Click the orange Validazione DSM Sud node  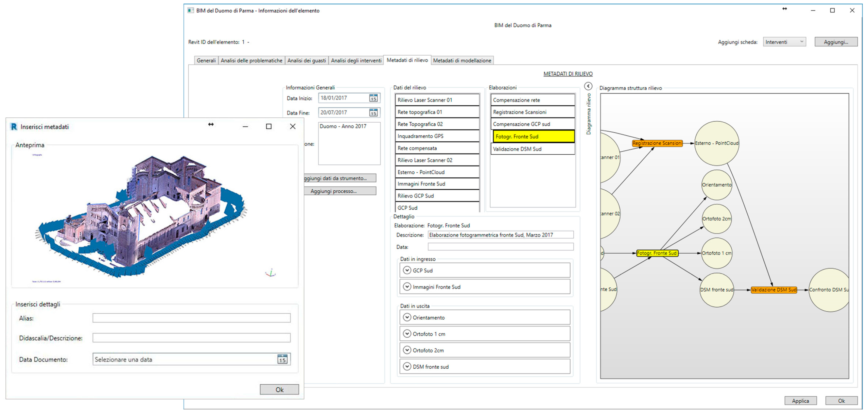774,290
